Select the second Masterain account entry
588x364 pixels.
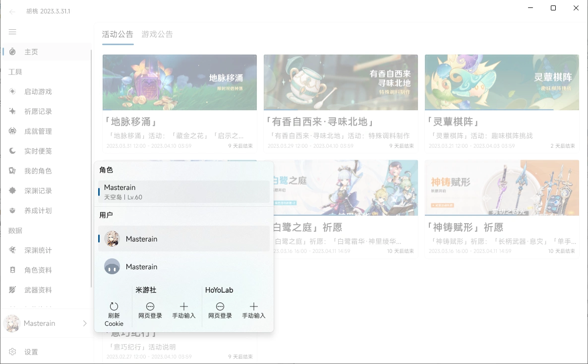[x=183, y=266]
